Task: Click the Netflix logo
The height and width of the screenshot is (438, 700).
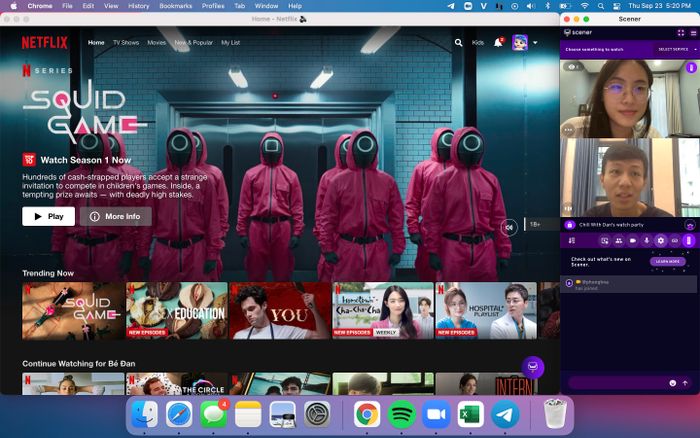Action: point(45,42)
